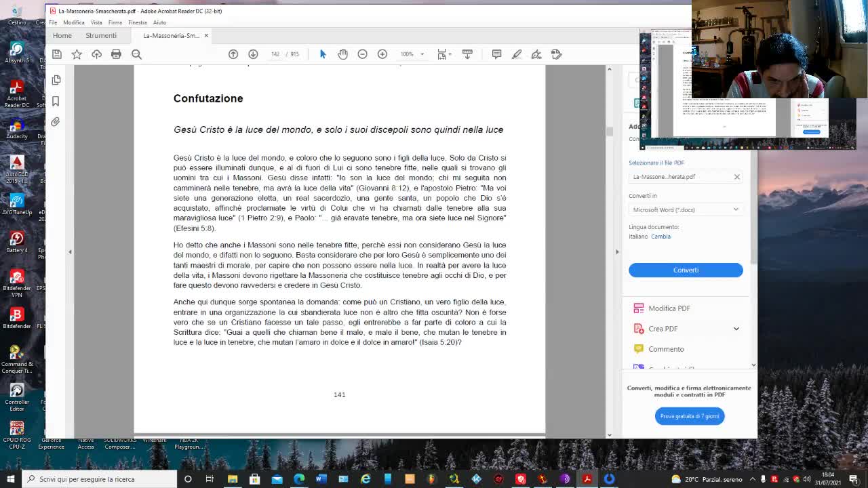This screenshot has width=868, height=488.
Task: Open the Modifica menu
Action: [74, 22]
